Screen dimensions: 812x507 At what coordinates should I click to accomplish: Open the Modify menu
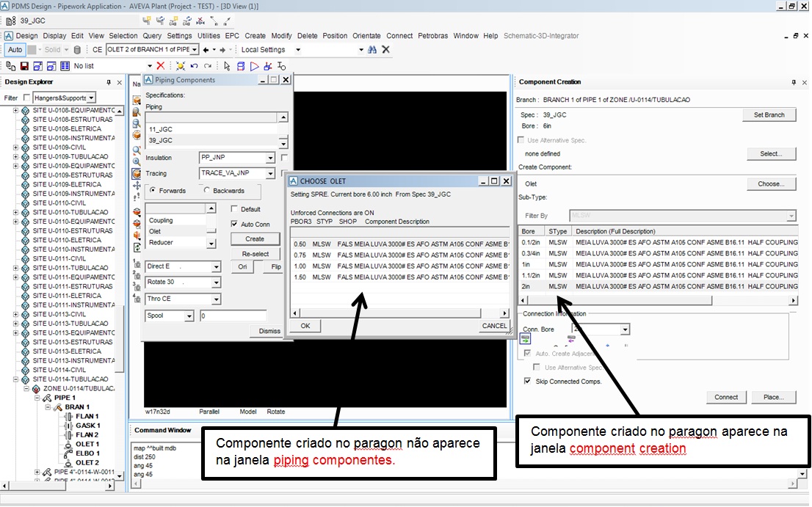[x=281, y=36]
